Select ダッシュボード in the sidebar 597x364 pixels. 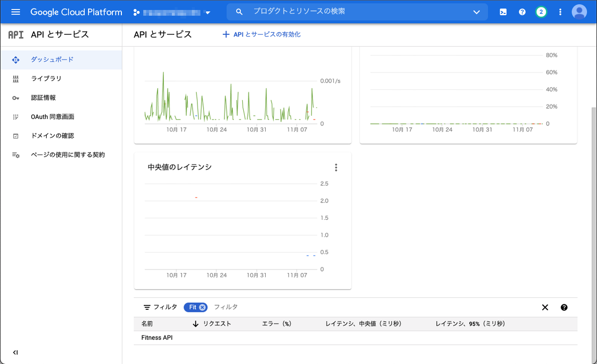tap(61, 60)
